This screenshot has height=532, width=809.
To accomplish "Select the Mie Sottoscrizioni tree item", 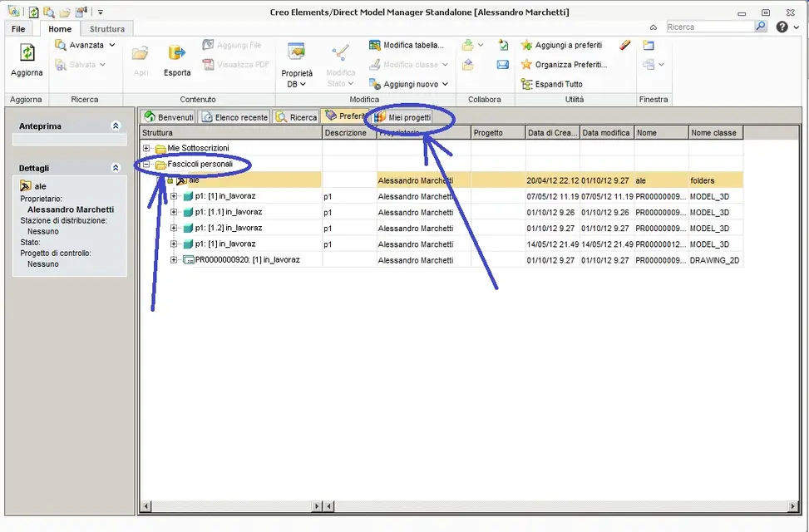I will 198,148.
